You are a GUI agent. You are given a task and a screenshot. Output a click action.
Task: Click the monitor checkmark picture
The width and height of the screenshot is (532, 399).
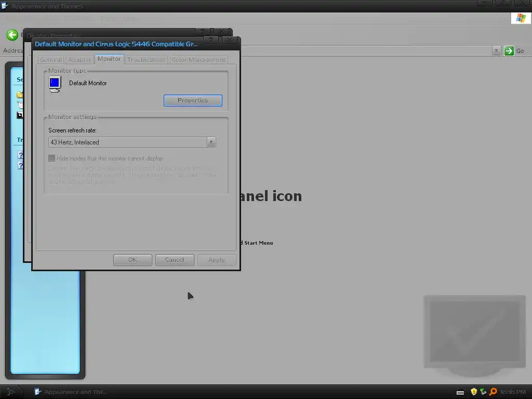pyautogui.click(x=475, y=335)
